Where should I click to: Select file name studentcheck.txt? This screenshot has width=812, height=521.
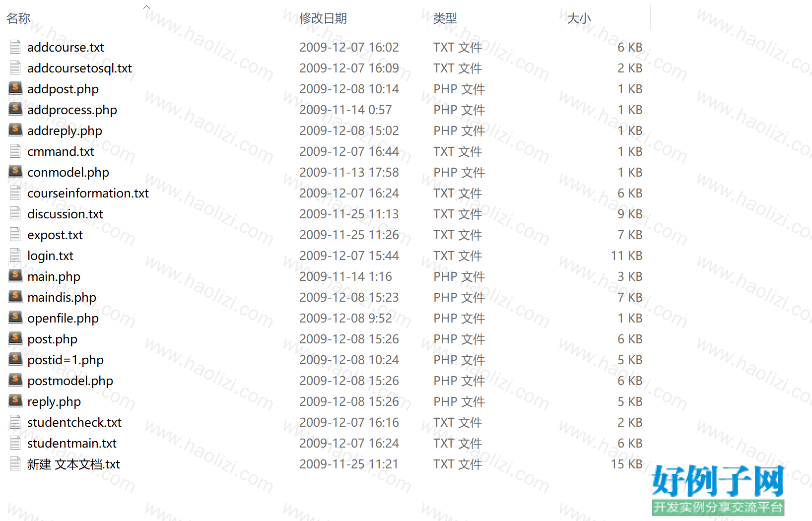click(x=74, y=422)
